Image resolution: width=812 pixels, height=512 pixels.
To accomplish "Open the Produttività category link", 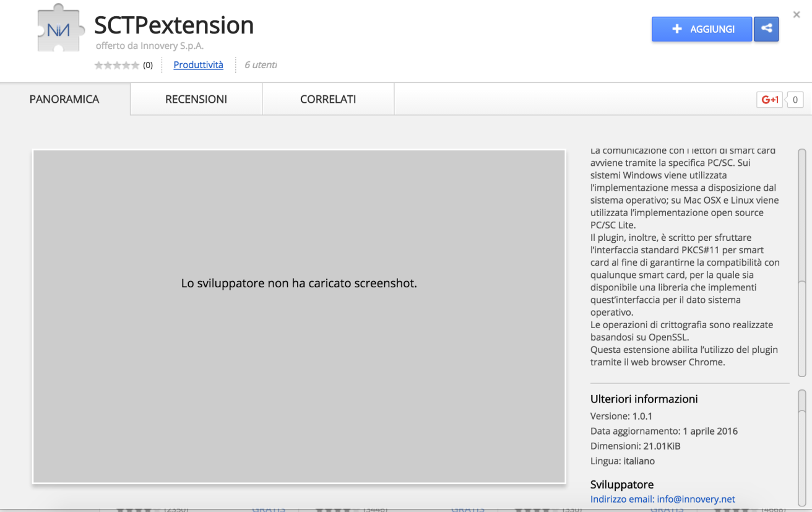I will tap(198, 64).
